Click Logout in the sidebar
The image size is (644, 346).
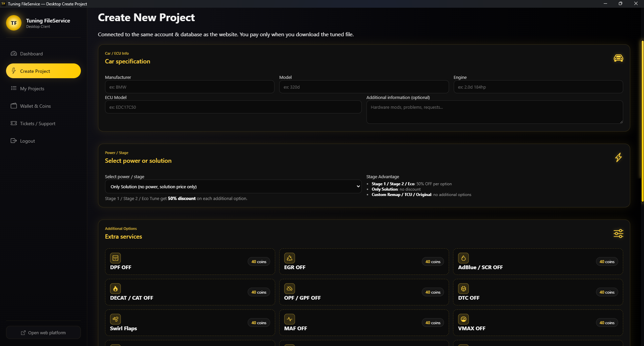[x=27, y=141]
